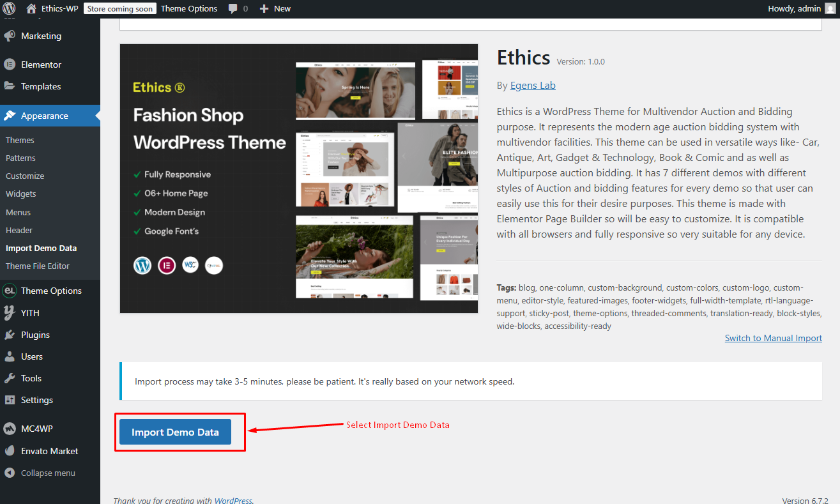Open Envato Market menu item
This screenshot has height=504, width=840.
pyautogui.click(x=50, y=451)
